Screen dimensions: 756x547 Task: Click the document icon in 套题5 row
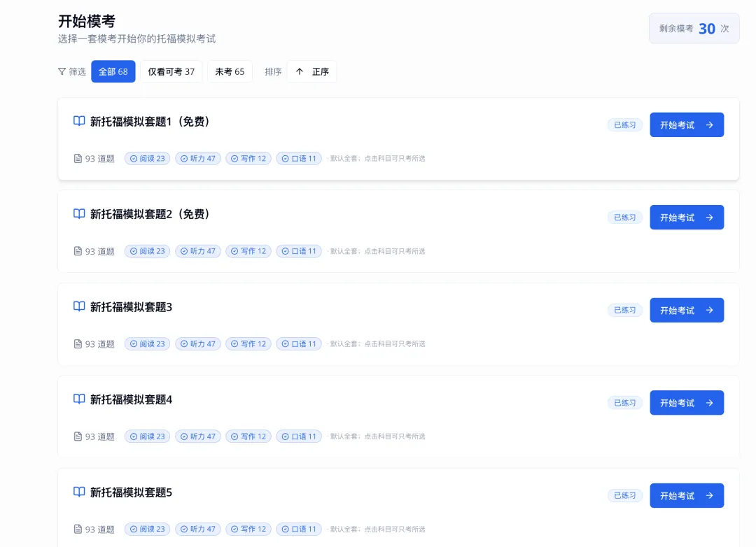point(78,530)
